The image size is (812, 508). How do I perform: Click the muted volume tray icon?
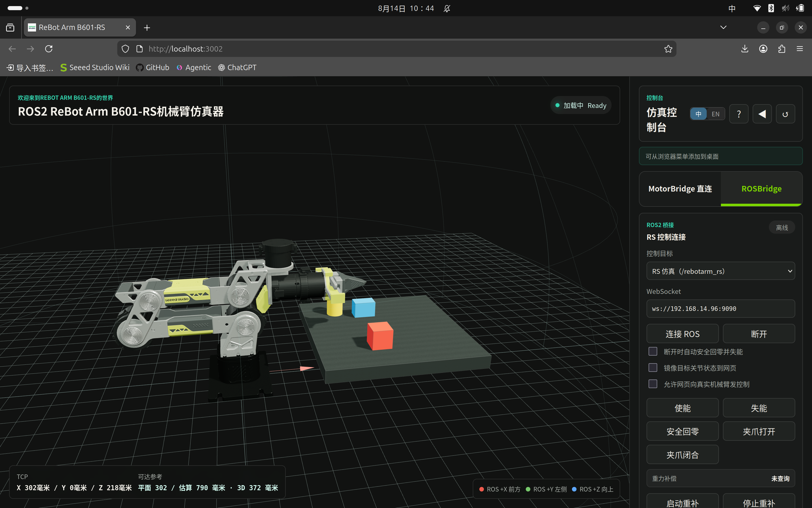pos(785,8)
